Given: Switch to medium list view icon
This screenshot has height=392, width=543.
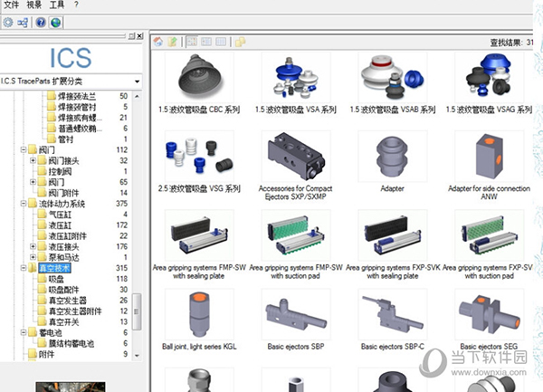Looking at the screenshot, I should click(x=206, y=42).
